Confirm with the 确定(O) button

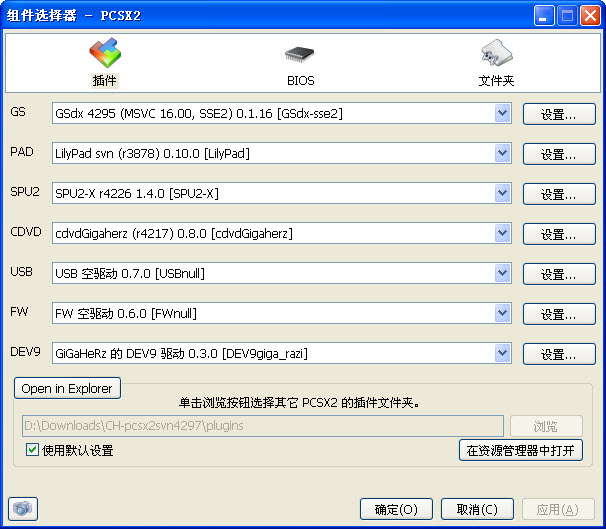point(396,509)
